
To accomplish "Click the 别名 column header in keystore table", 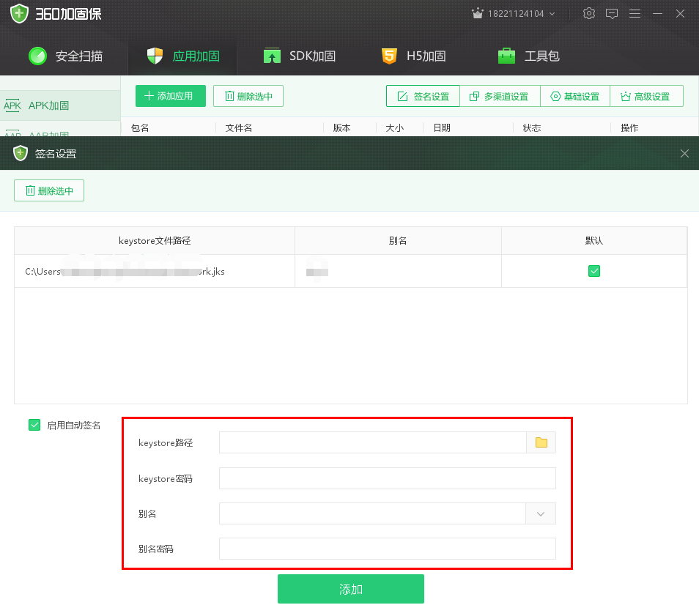I will coord(398,241).
